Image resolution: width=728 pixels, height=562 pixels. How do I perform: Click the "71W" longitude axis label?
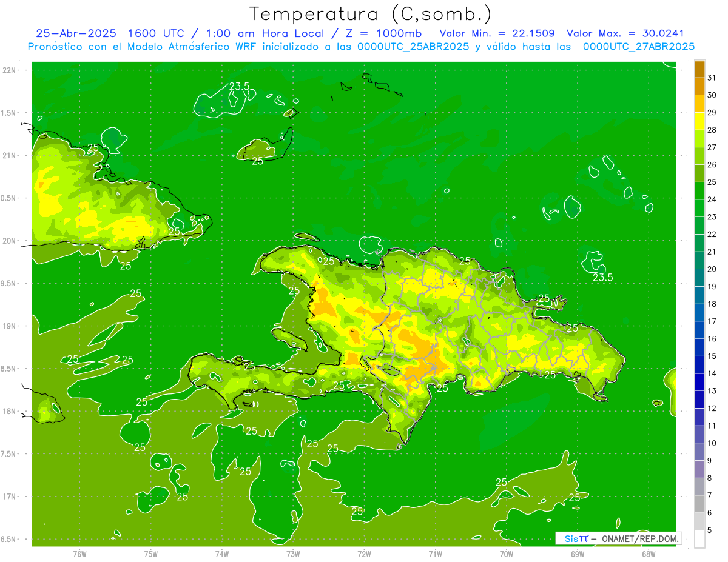pos(435,554)
